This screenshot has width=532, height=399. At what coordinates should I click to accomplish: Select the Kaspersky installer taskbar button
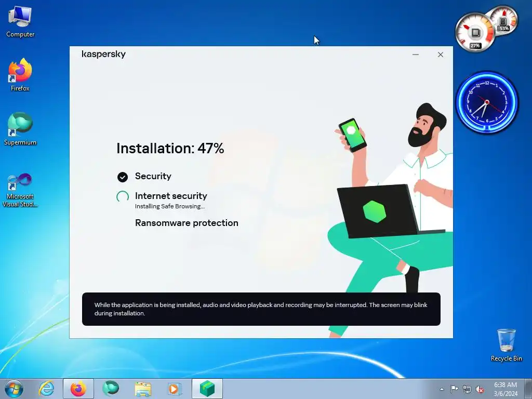point(207,389)
